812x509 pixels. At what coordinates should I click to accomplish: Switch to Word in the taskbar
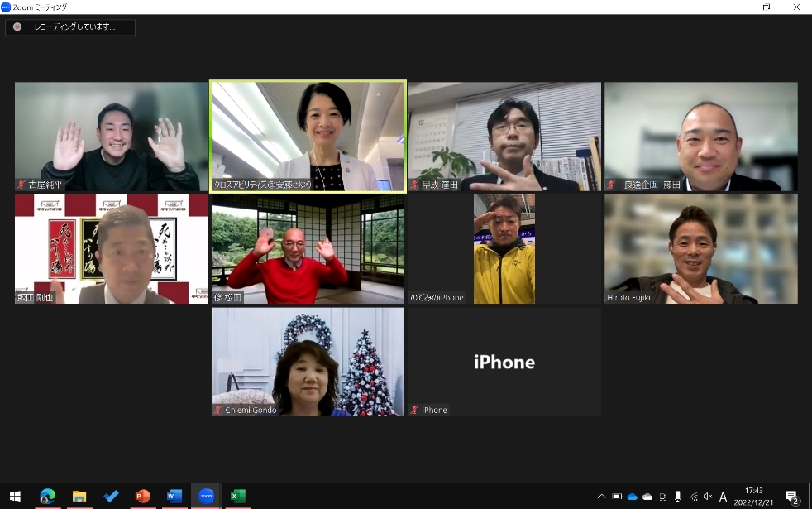coord(174,496)
